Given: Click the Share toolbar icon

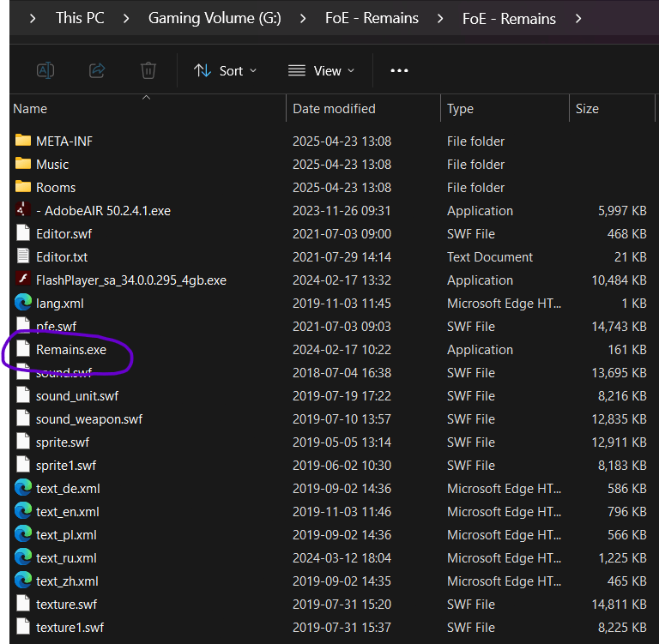Looking at the screenshot, I should point(97,70).
